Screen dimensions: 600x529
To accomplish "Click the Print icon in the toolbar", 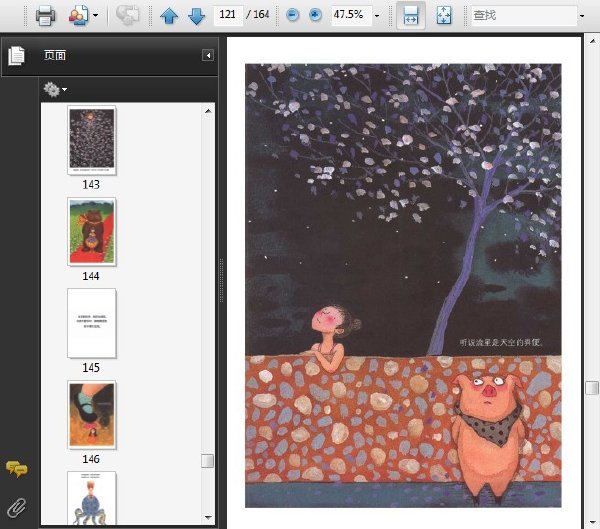I will [x=46, y=16].
